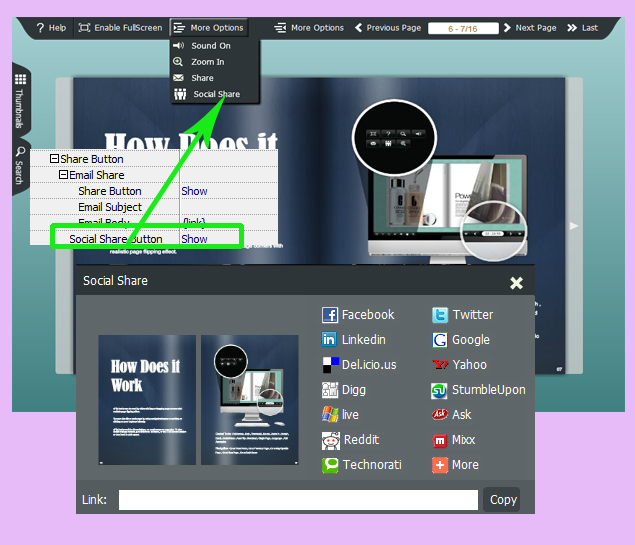
Task: Share via the Linkedin icon
Action: 329,339
